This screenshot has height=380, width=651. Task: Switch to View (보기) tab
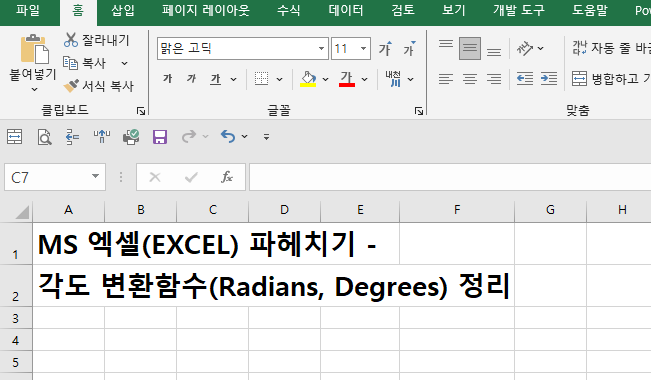click(x=454, y=10)
